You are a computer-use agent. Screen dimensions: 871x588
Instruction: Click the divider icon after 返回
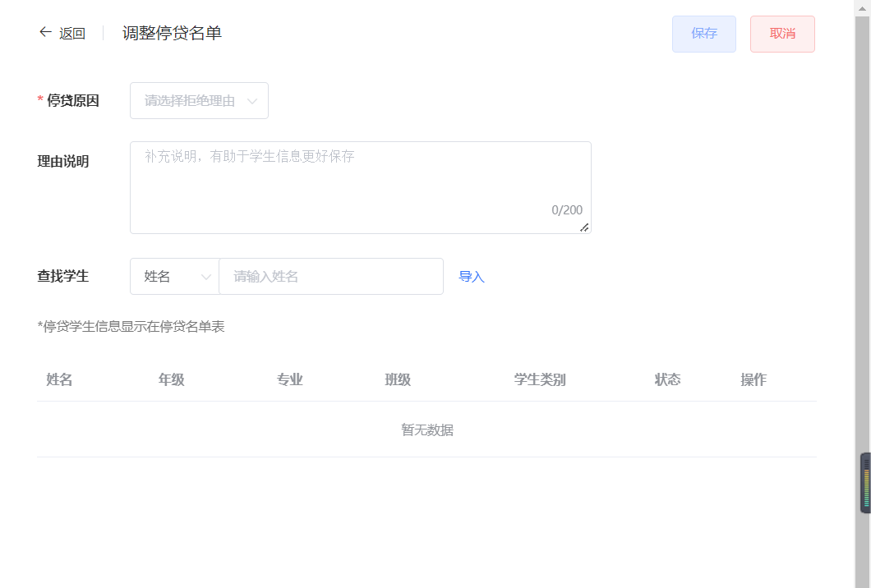click(102, 33)
